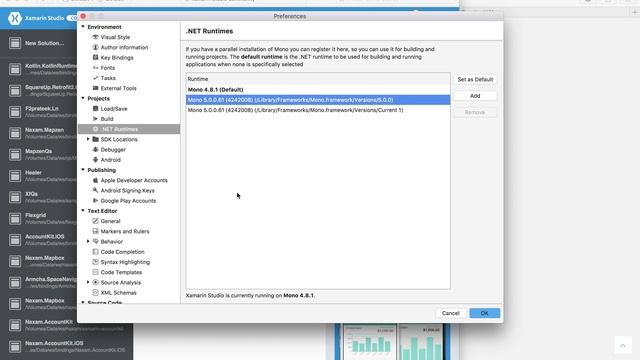Click the Markers and Rulers icon
The image size is (640, 360).
(96, 231)
